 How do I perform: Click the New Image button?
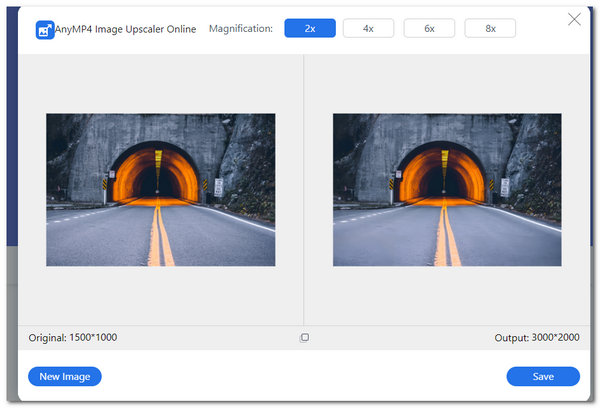(x=65, y=376)
